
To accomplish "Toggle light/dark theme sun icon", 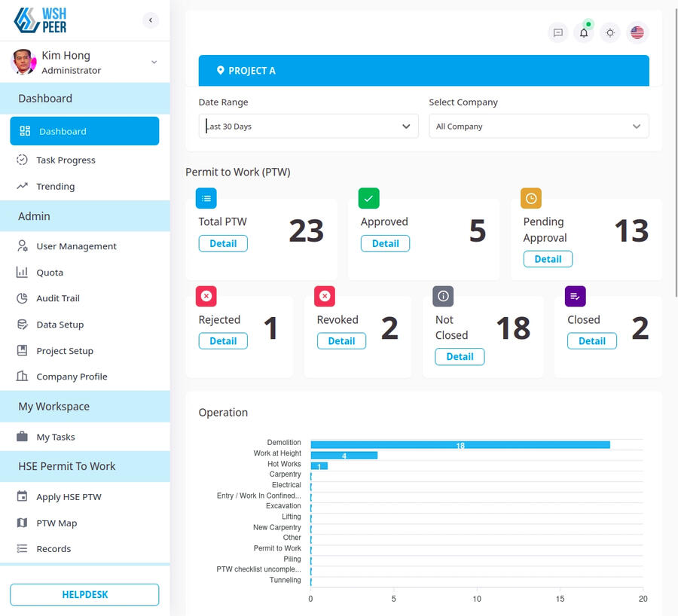I will click(610, 33).
